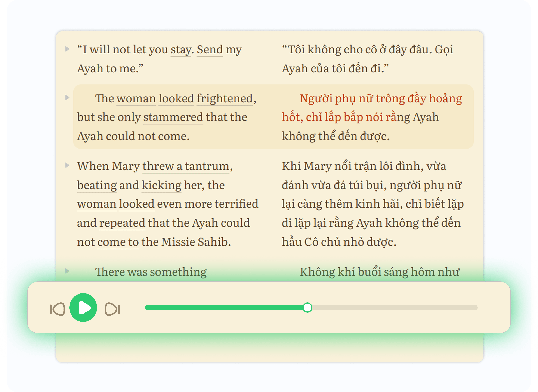Play paragraph starting "I will not let you stay"
The width and height of the screenshot is (538, 392).
click(x=67, y=49)
